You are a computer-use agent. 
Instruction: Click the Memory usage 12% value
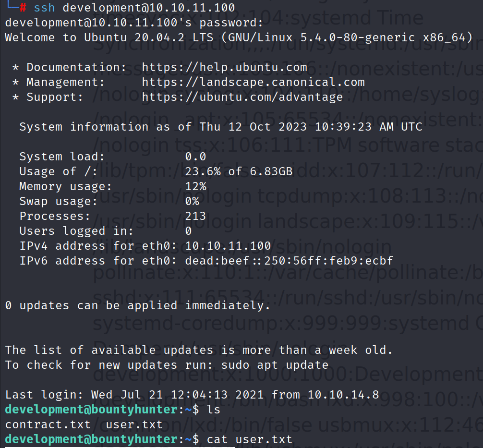pyautogui.click(x=195, y=186)
